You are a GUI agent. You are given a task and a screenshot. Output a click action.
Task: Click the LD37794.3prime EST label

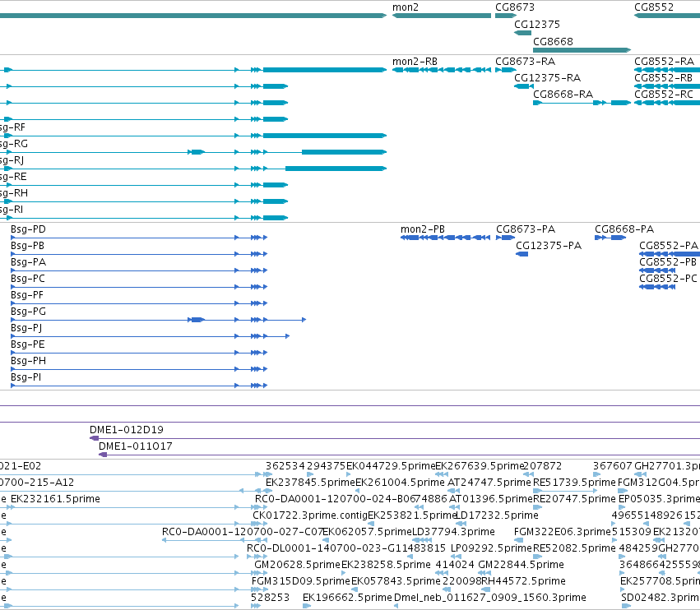point(452,532)
